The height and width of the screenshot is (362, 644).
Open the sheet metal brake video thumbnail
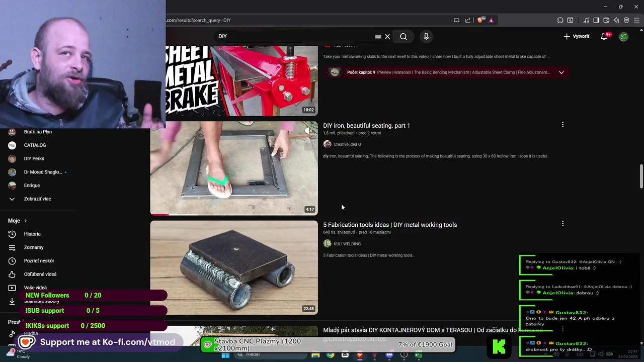click(242, 80)
